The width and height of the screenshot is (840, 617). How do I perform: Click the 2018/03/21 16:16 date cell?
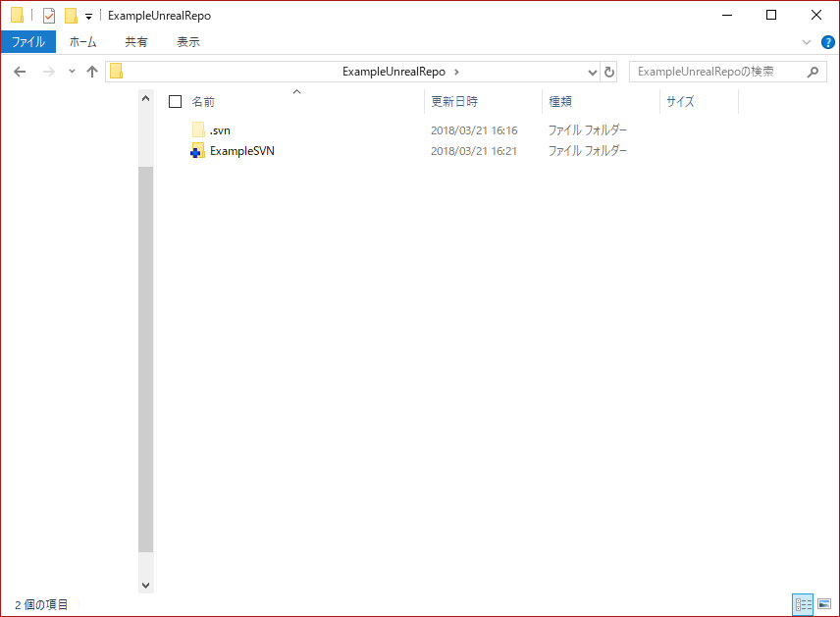474,130
